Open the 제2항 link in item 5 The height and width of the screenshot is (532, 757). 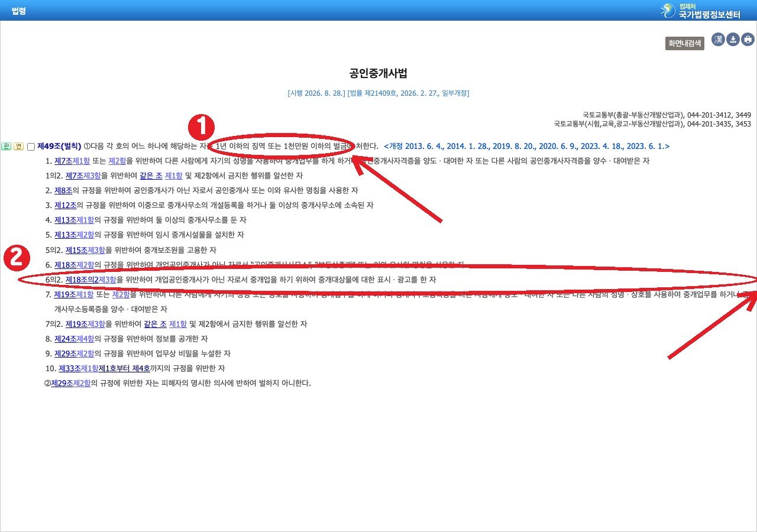(86, 235)
